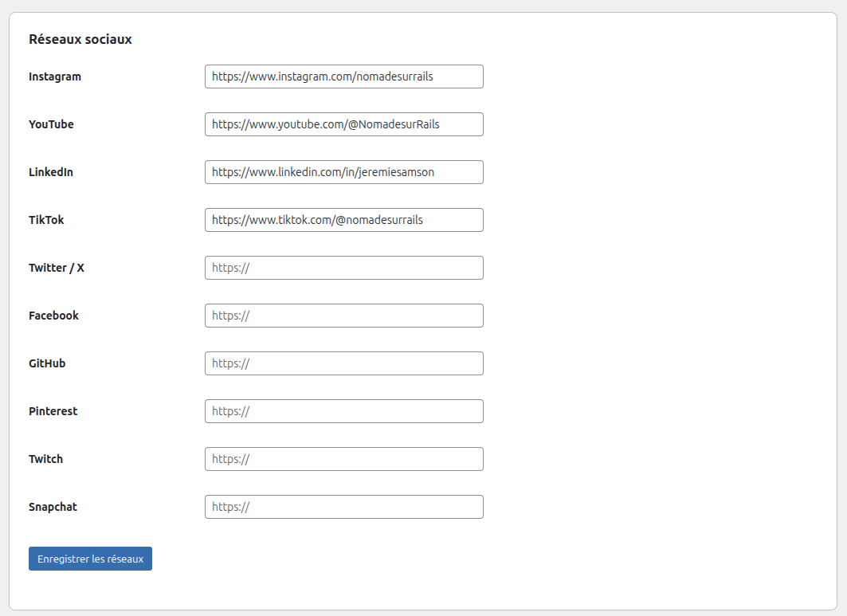This screenshot has height=616, width=847.
Task: Click the empty GitHub URL field
Action: coord(343,363)
